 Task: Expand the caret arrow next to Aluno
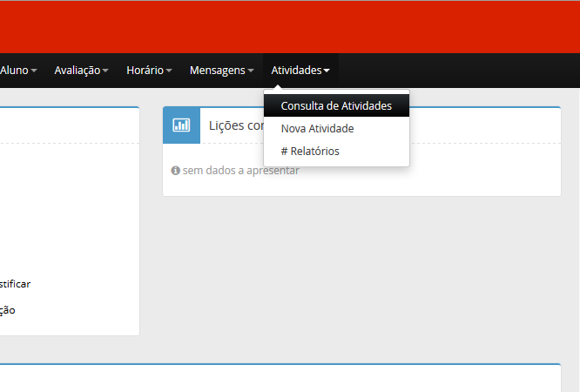[34, 71]
